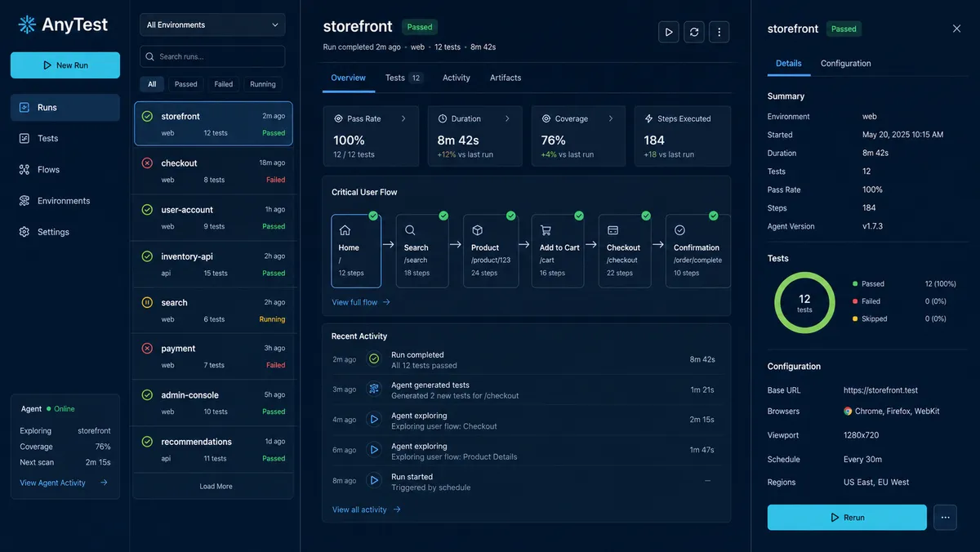This screenshot has width=980, height=552.
Task: Click the yellow Skipped legend dot
Action: click(x=855, y=319)
